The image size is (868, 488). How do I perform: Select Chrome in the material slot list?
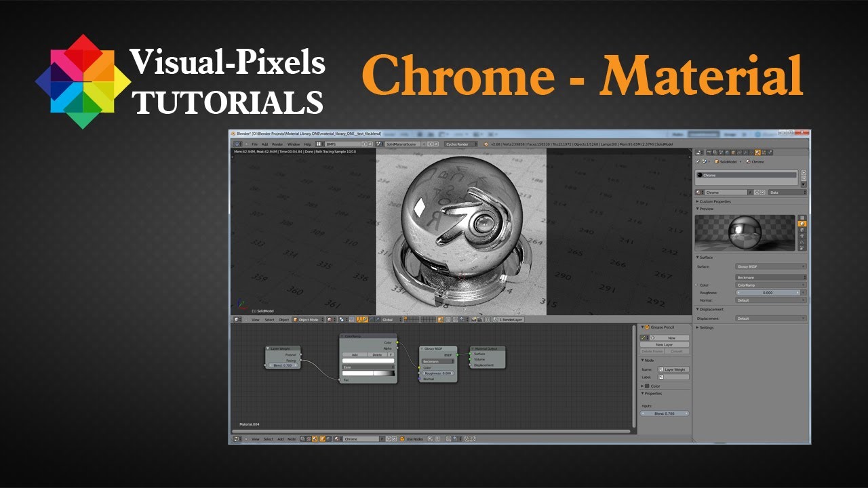click(746, 175)
